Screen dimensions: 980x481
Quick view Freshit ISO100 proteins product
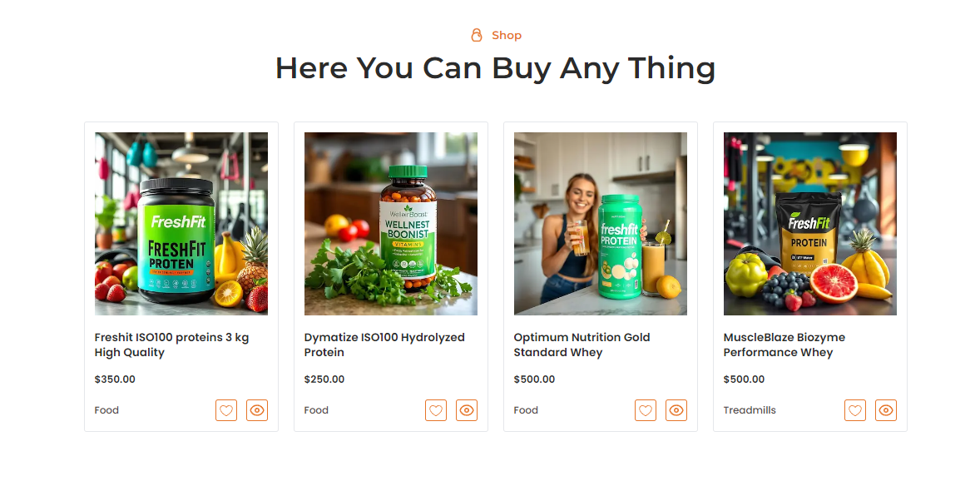click(257, 410)
